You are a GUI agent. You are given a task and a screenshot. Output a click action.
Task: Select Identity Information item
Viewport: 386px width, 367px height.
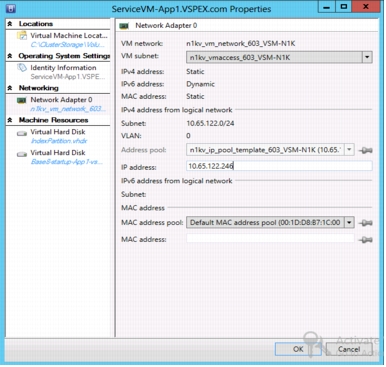(x=58, y=72)
